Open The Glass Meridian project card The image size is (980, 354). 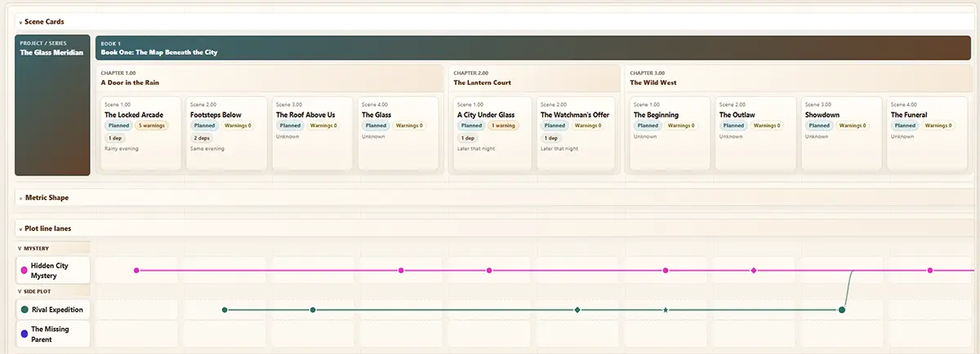click(52, 105)
